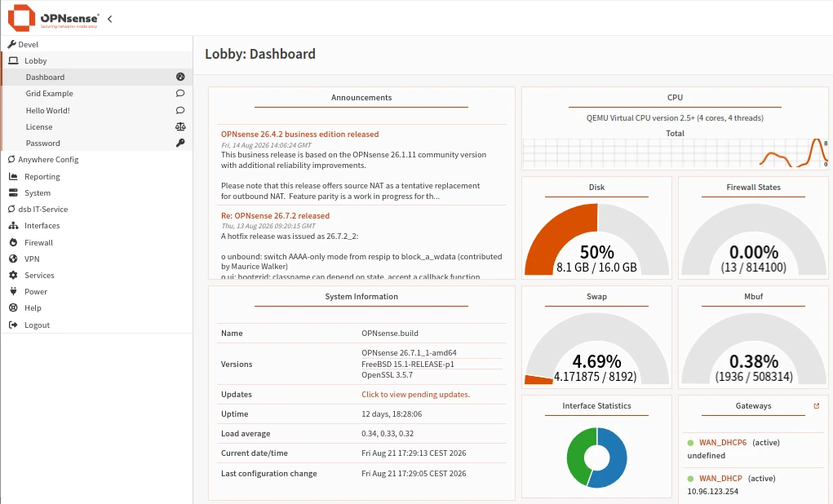Click the Grid Example speech bubble icon

(180, 94)
